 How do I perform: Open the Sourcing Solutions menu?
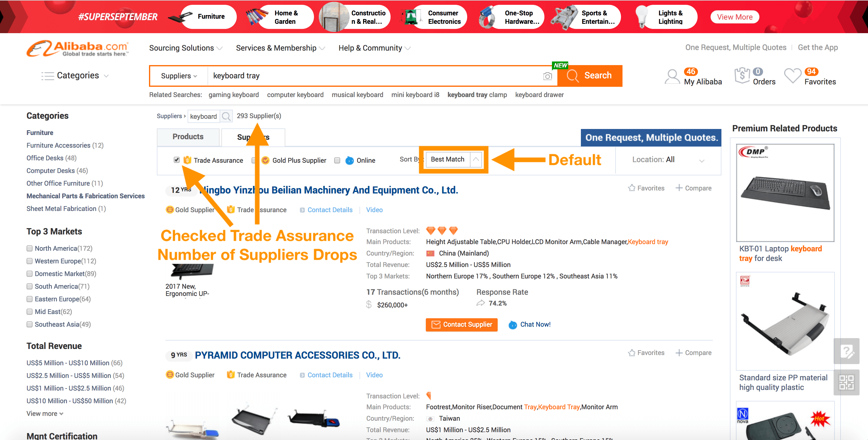pyautogui.click(x=186, y=48)
